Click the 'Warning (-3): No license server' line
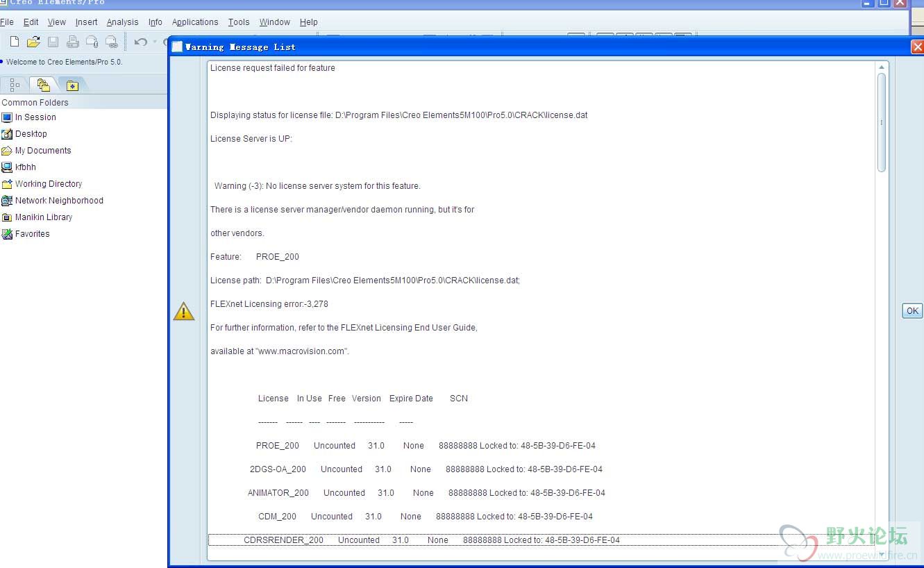The image size is (924, 568). (317, 186)
